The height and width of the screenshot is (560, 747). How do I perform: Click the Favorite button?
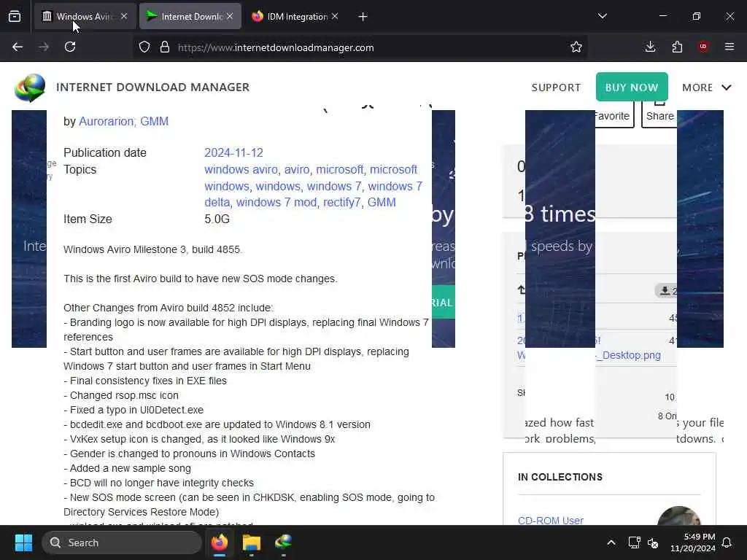614,114
